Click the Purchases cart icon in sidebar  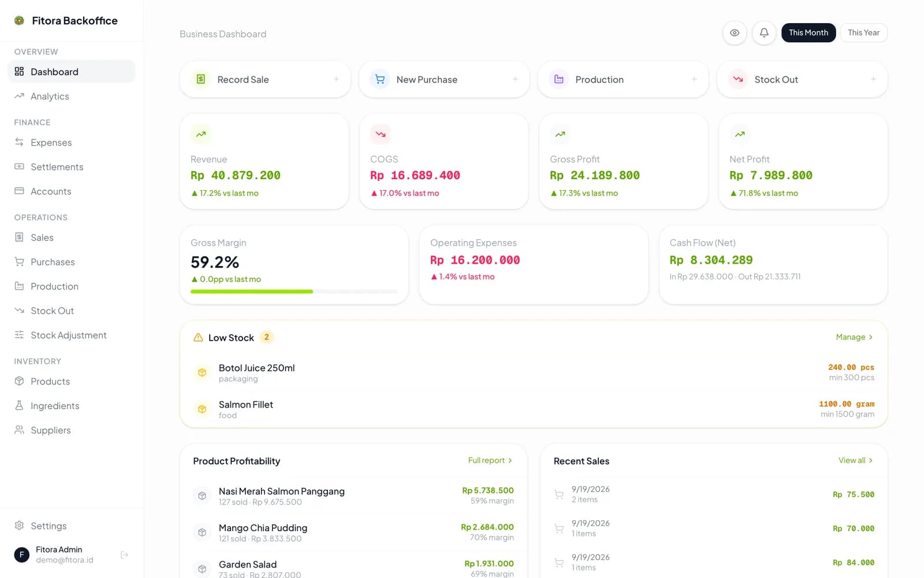[19, 261]
